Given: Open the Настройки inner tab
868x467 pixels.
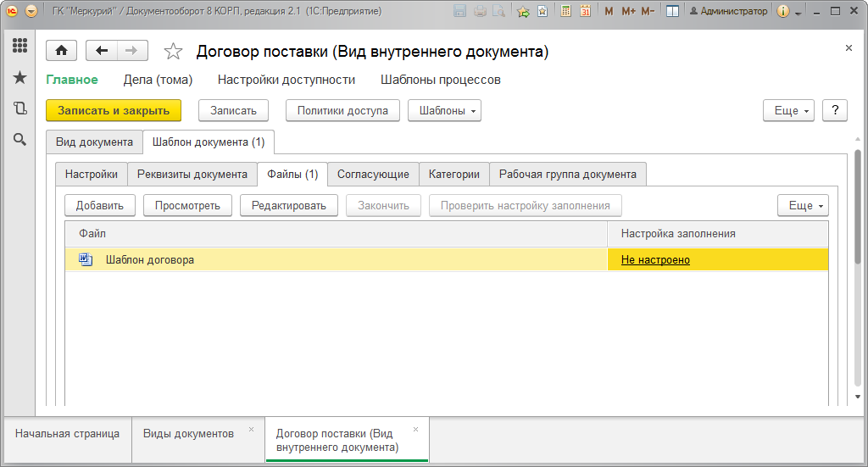Looking at the screenshot, I should [x=92, y=175].
